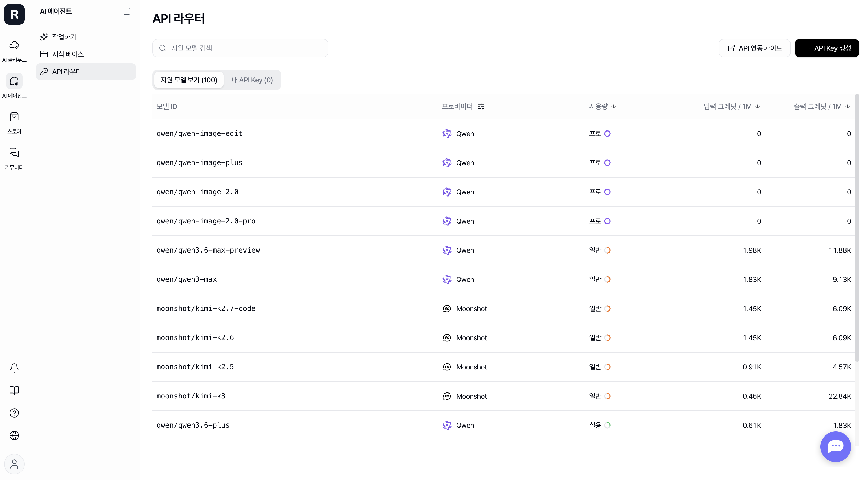Click the Qwen logo for qwen-image-2.0-pro
This screenshot has height=480, width=868.
(447, 221)
